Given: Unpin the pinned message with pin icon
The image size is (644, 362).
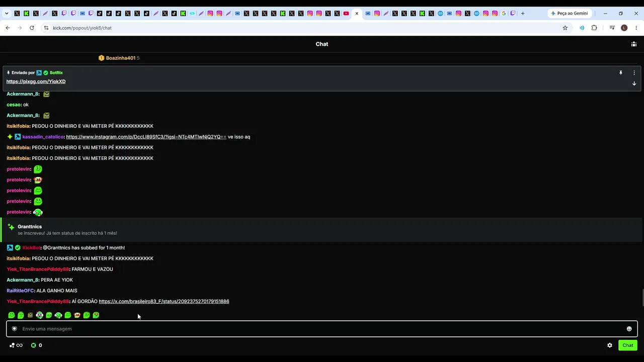Looking at the screenshot, I should (x=620, y=73).
